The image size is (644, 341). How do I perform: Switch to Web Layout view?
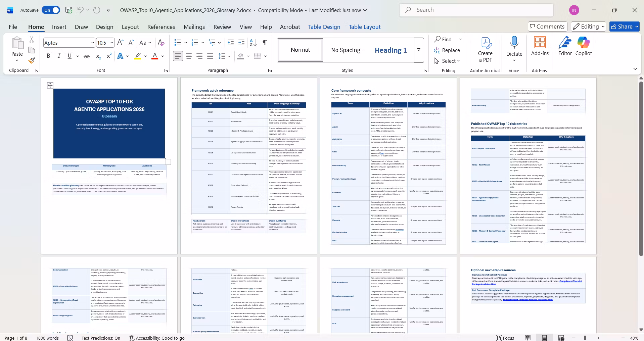561,338
